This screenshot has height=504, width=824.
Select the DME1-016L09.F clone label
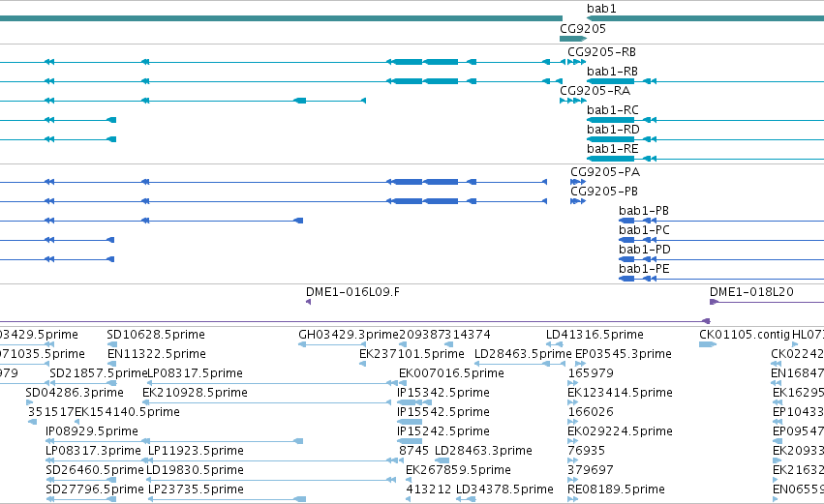click(x=352, y=292)
